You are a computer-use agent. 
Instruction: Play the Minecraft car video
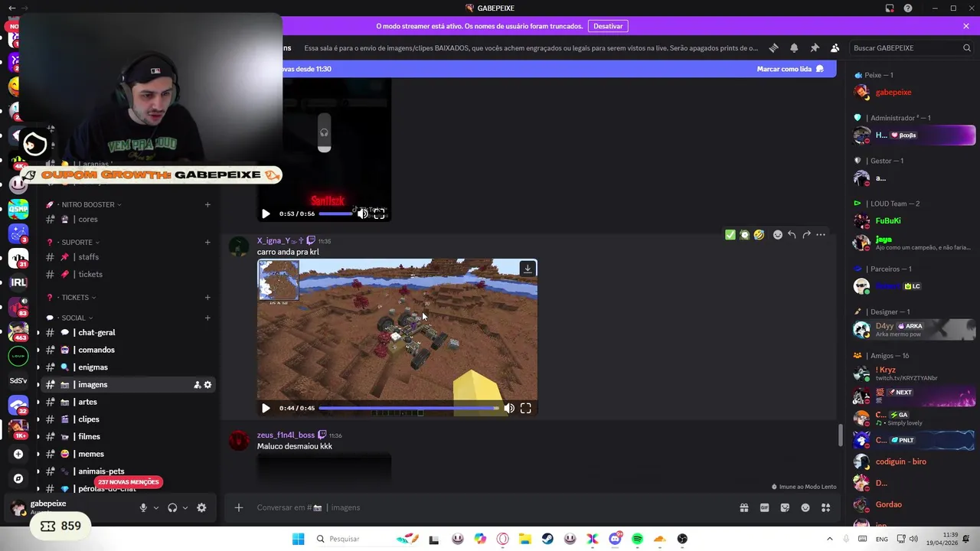[266, 409]
